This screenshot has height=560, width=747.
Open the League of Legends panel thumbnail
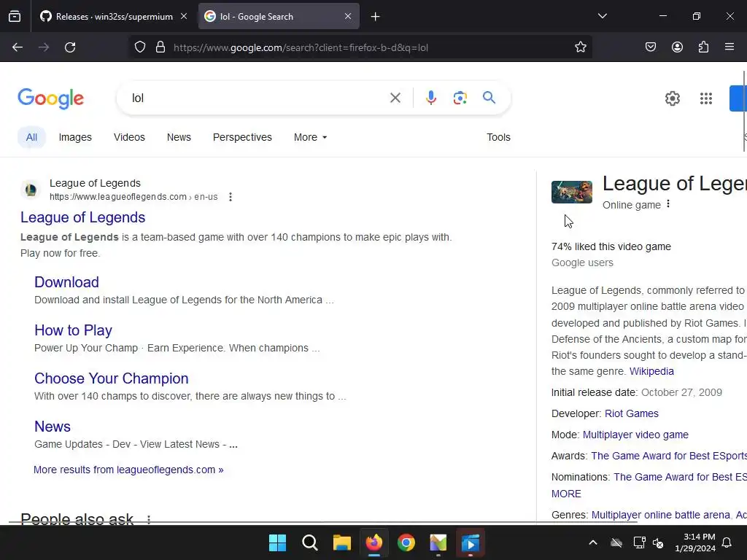572,192
